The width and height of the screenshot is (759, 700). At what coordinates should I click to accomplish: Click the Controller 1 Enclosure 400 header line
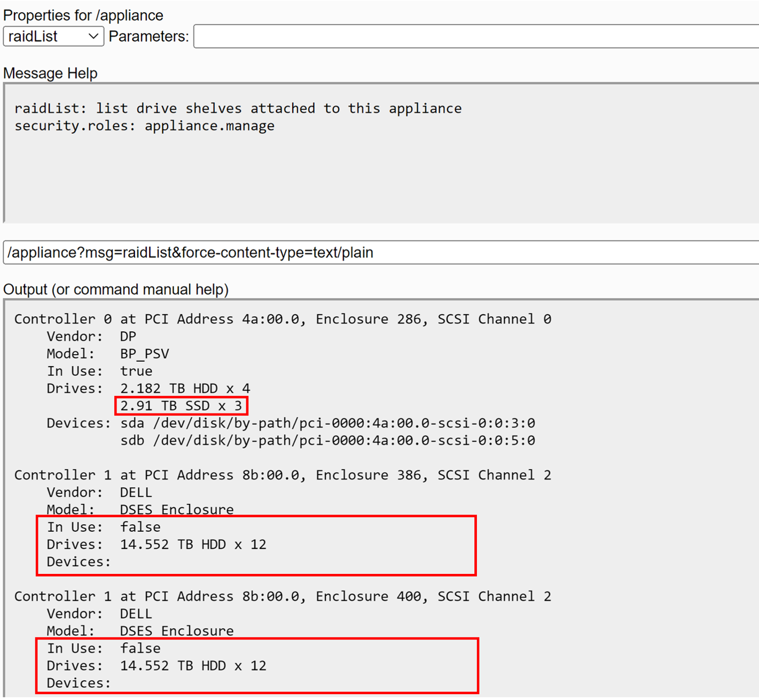point(283,596)
